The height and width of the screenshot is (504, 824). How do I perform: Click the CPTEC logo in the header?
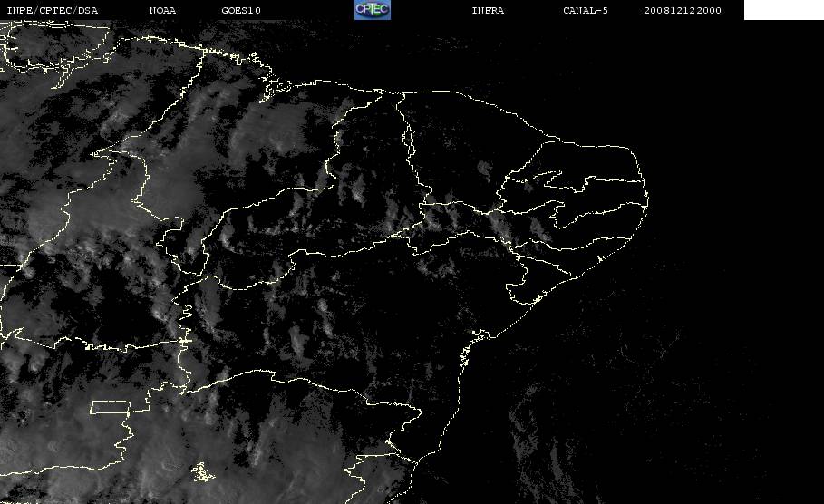pyautogui.click(x=372, y=9)
